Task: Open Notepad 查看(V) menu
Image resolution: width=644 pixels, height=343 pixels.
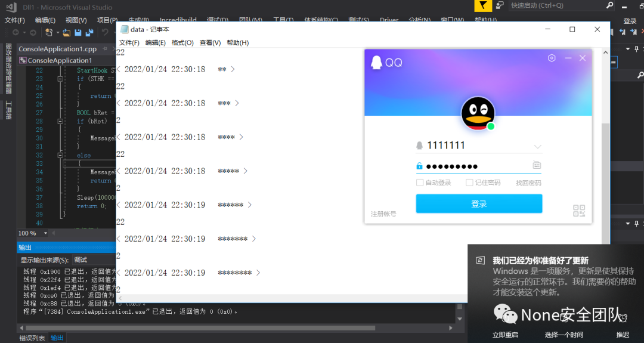Action: click(x=210, y=43)
